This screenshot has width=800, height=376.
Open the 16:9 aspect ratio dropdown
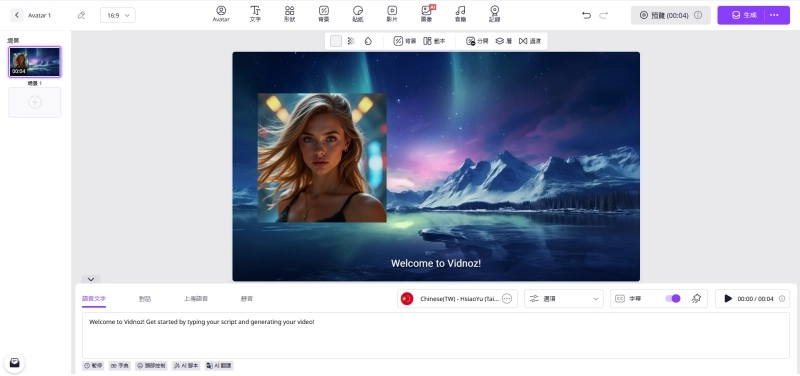pyautogui.click(x=118, y=15)
